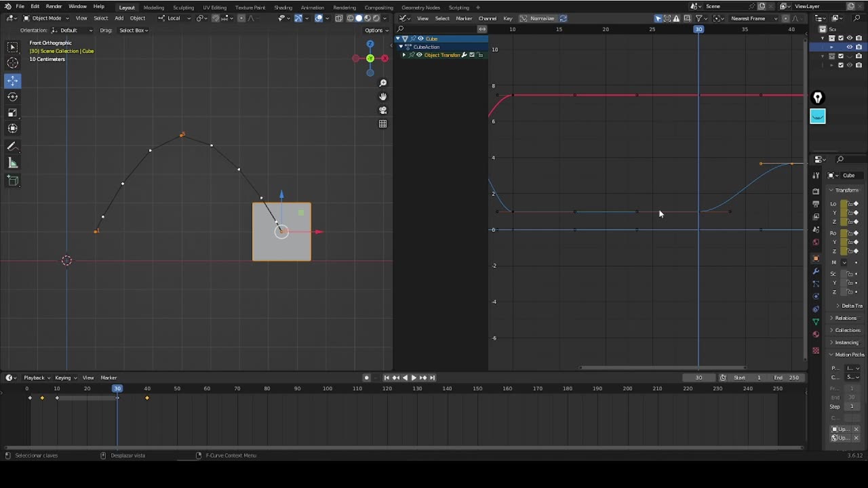Select the Annotate tool
The image size is (868, 488).
[x=12, y=146]
